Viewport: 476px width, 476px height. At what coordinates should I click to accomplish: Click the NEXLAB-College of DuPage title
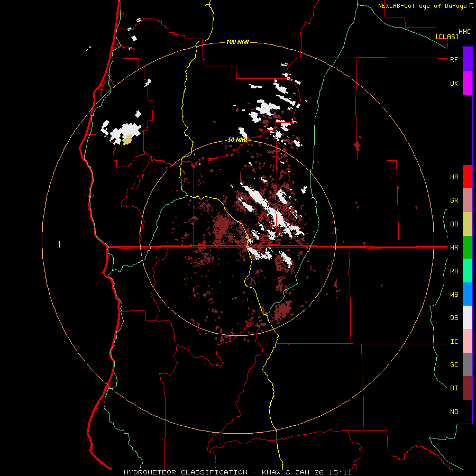[x=422, y=6]
